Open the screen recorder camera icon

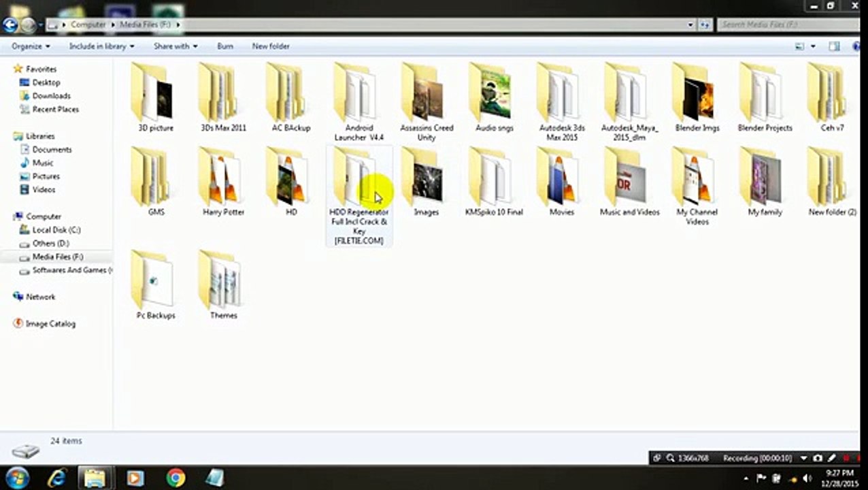(x=818, y=458)
